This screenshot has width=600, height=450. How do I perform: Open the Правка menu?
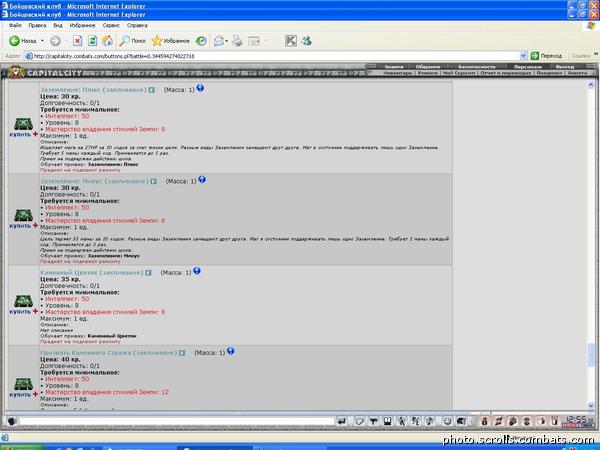click(37, 25)
